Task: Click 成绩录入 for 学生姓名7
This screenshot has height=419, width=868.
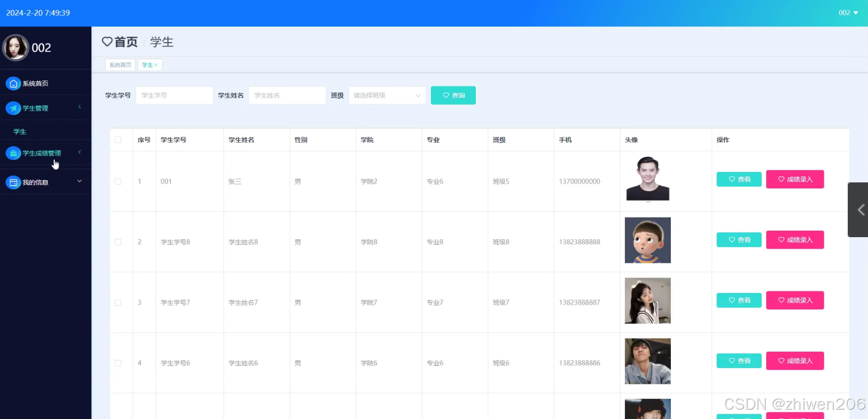Action: (x=795, y=300)
